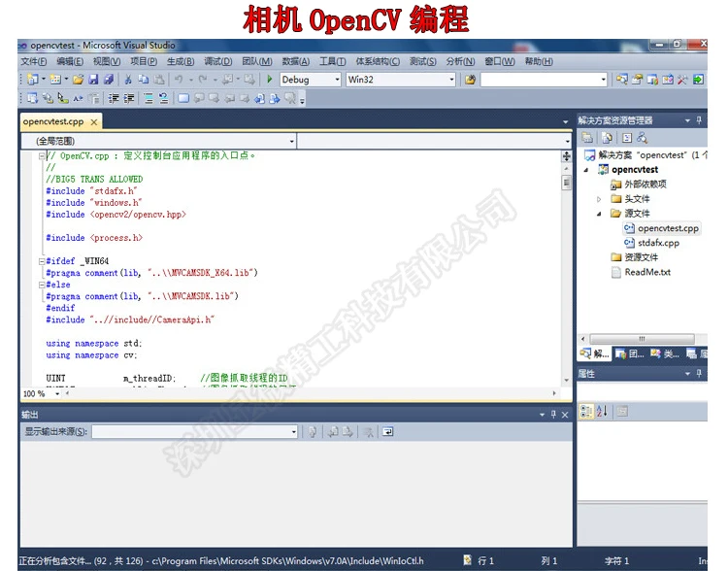Open the 100 % zoom level dropdown
Screen dimensions: 728x571
tap(57, 394)
